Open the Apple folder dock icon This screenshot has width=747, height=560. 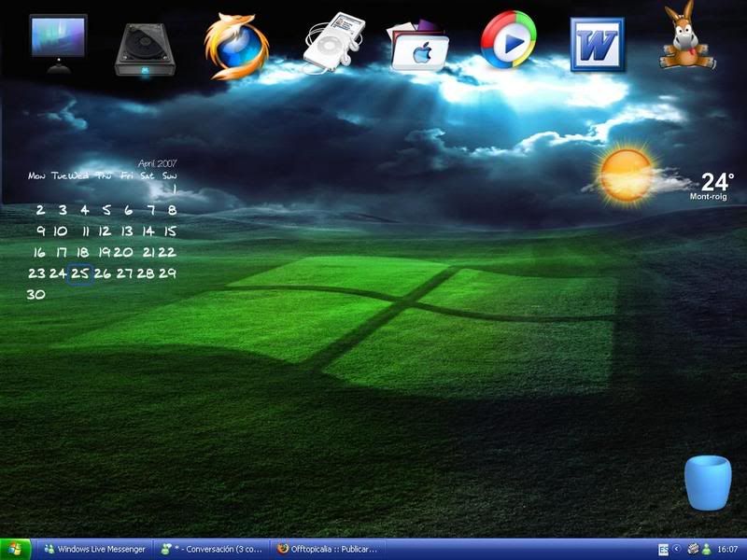(419, 45)
